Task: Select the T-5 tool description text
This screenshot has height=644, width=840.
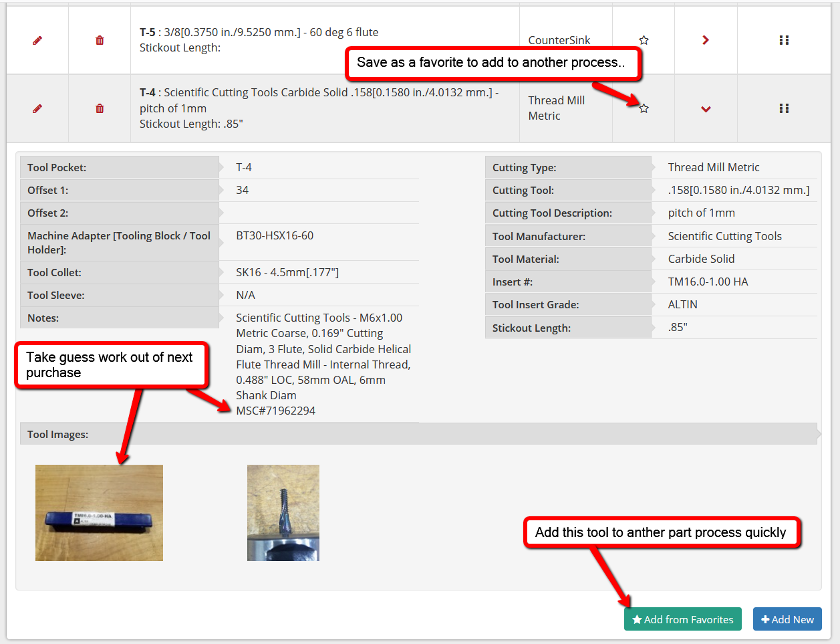Action: click(259, 40)
